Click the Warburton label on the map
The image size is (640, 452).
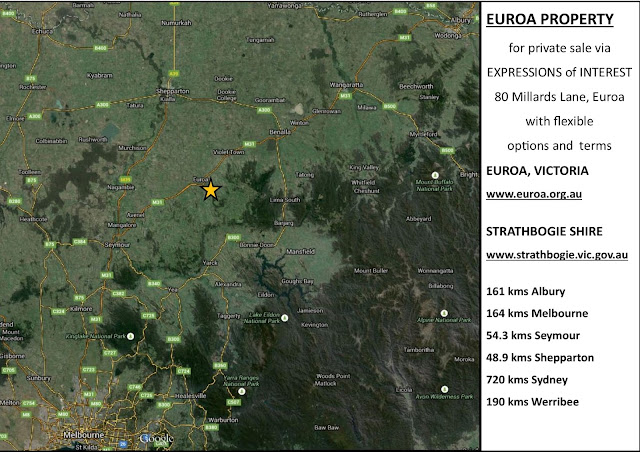[223, 419]
